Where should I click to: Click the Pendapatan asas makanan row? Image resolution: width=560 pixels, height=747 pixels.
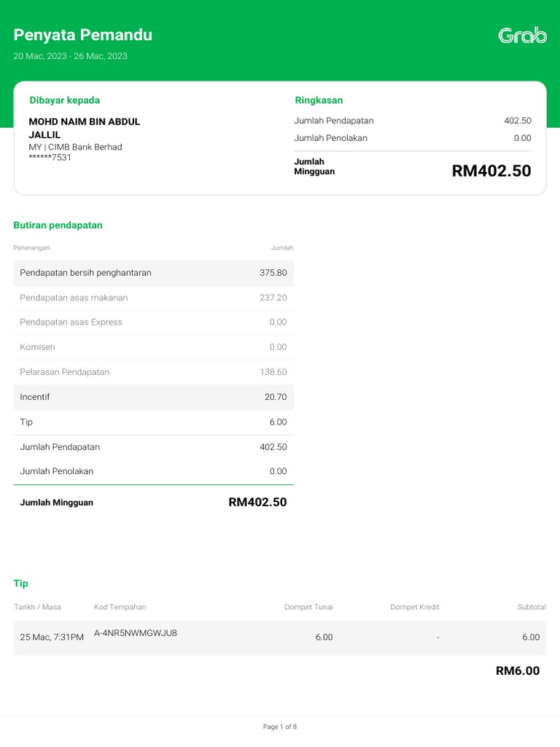pos(153,298)
